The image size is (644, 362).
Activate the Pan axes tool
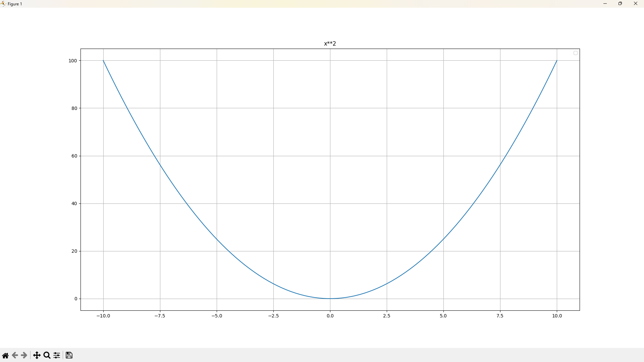coord(37,355)
